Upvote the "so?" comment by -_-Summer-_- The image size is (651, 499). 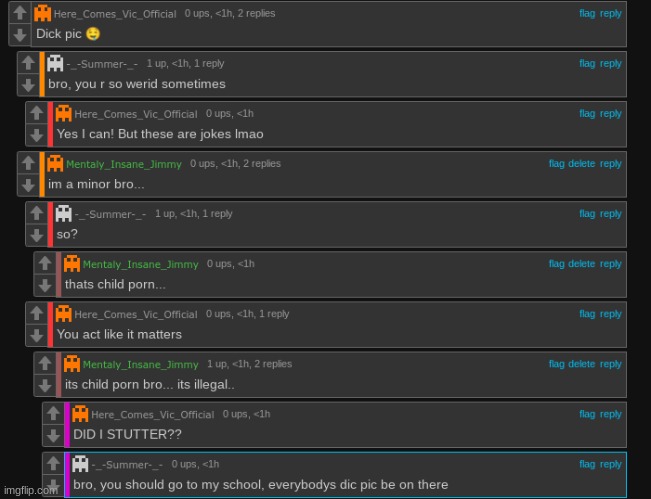(37, 213)
